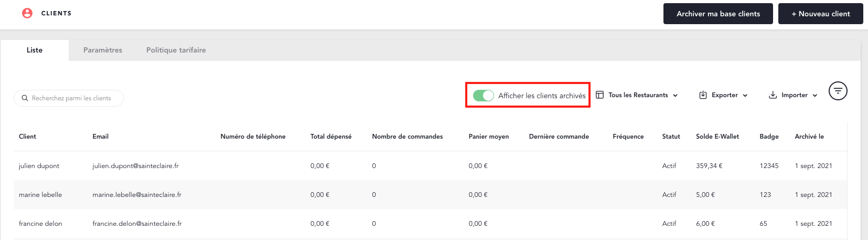Viewport: 868px width, 240px height.
Task: Open the Politique tarifaire tab
Action: 176,50
